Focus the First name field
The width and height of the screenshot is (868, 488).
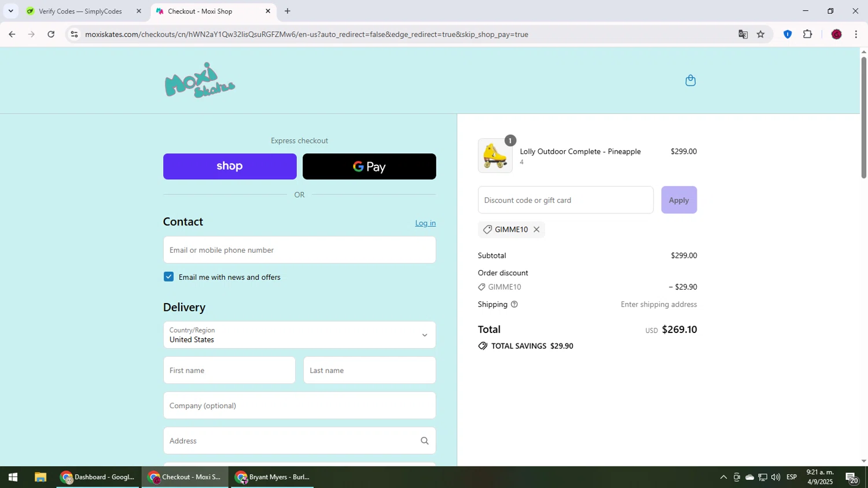229,370
